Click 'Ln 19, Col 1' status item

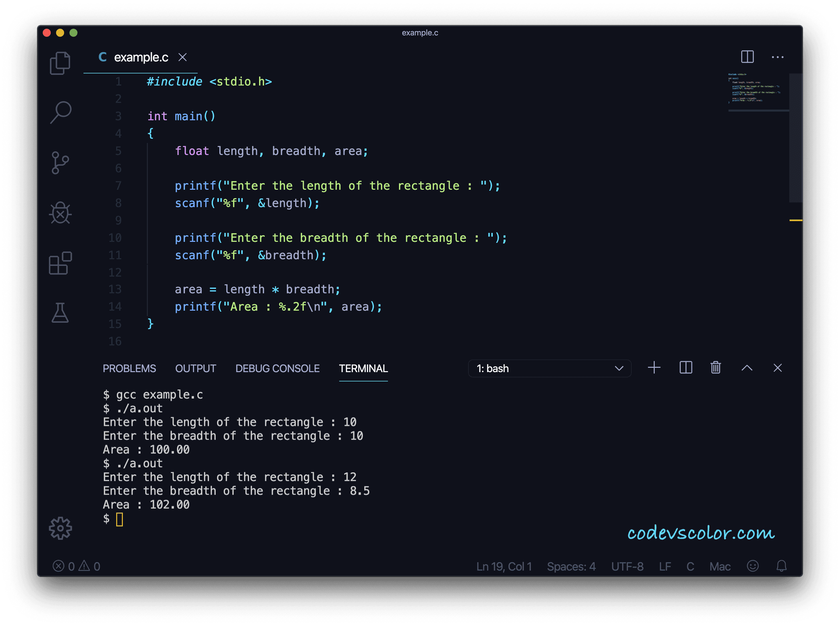(x=504, y=567)
